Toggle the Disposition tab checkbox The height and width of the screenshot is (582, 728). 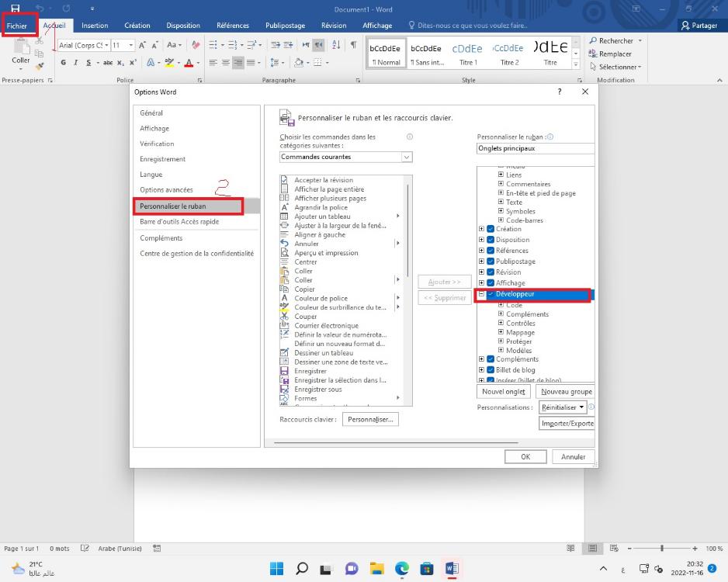491,240
